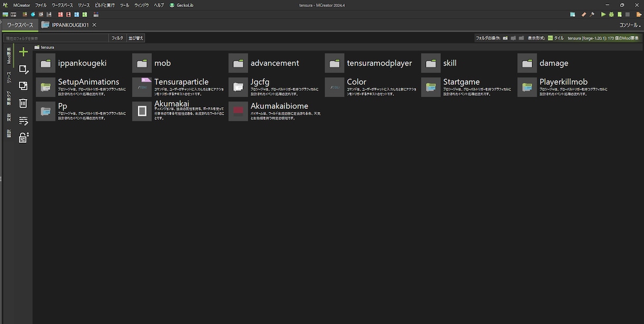The image size is (644, 324).
Task: Select the Playerkillmob procedure element
Action: point(564,87)
